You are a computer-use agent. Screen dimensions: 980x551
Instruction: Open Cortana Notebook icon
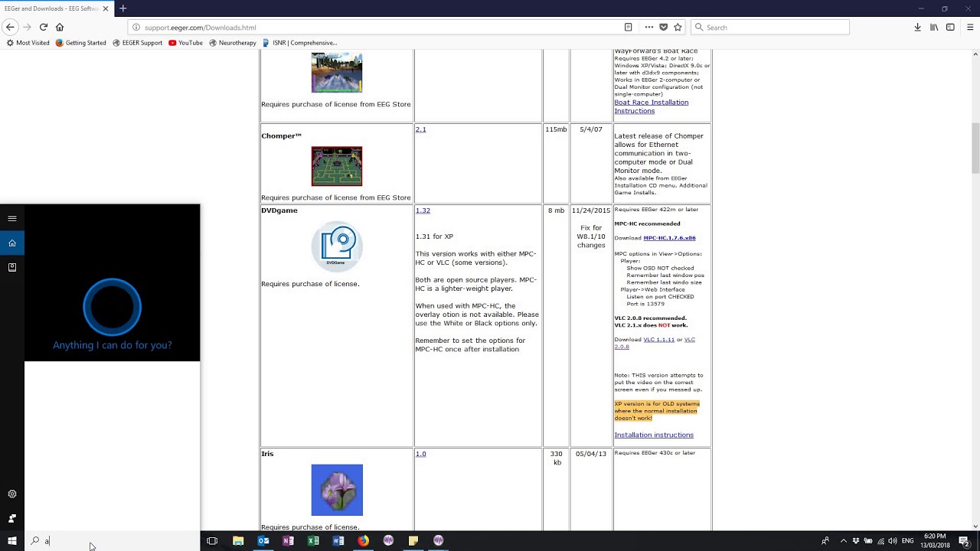[12, 267]
